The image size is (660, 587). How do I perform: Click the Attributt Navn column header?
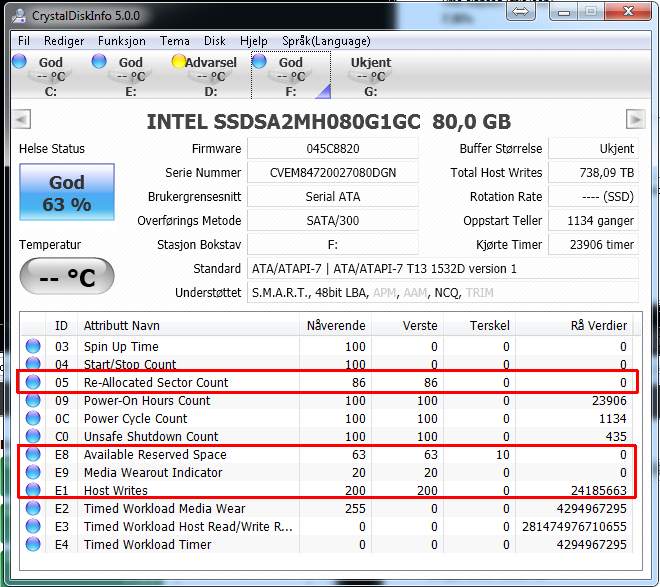(188, 325)
